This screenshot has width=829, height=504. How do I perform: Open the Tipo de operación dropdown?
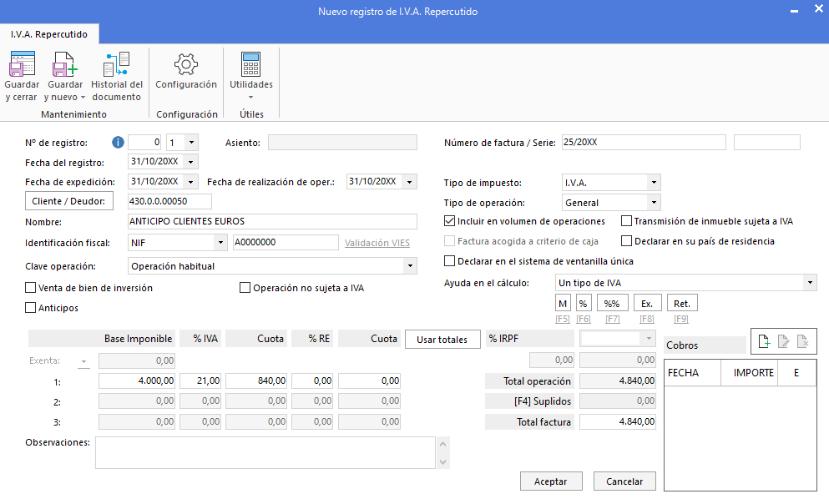pos(654,203)
